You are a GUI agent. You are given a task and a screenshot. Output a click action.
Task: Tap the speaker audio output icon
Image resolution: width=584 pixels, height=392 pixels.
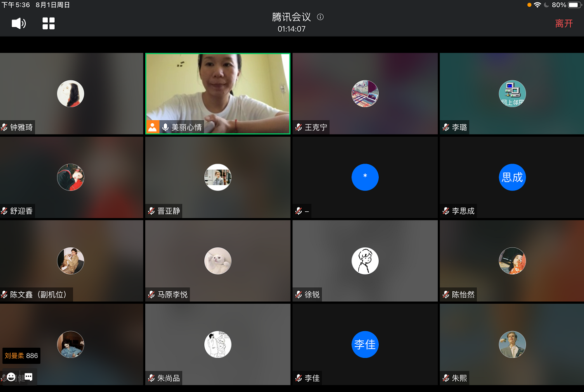click(19, 23)
